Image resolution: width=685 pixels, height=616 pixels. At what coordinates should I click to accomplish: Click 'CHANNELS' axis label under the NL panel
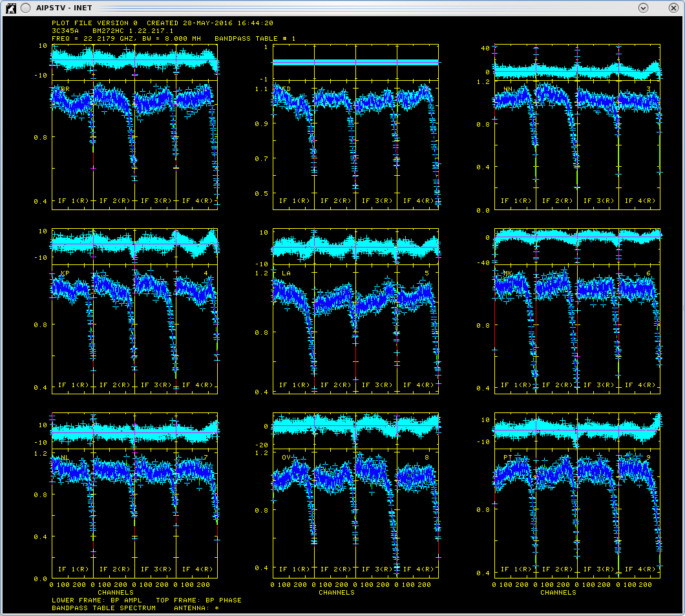click(x=116, y=593)
